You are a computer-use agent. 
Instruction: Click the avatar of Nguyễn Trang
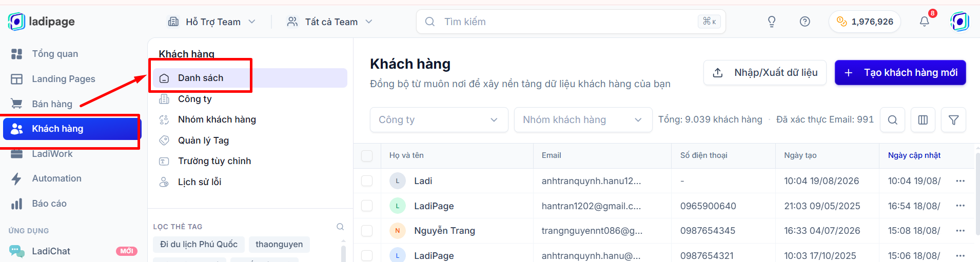[397, 231]
